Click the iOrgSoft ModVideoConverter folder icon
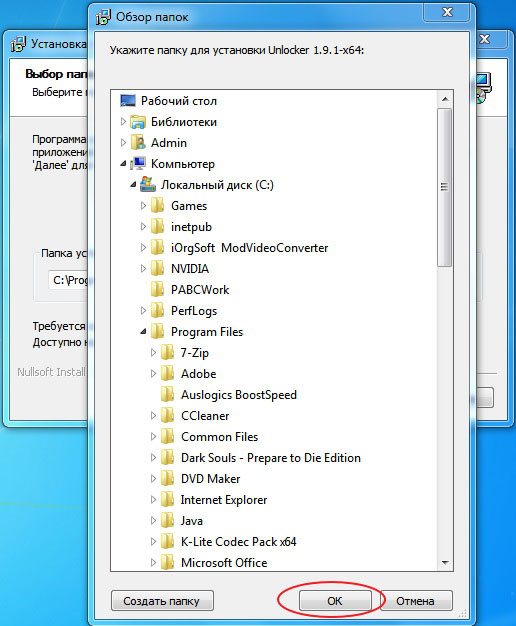Viewport: 516px width, 626px height. click(x=157, y=248)
